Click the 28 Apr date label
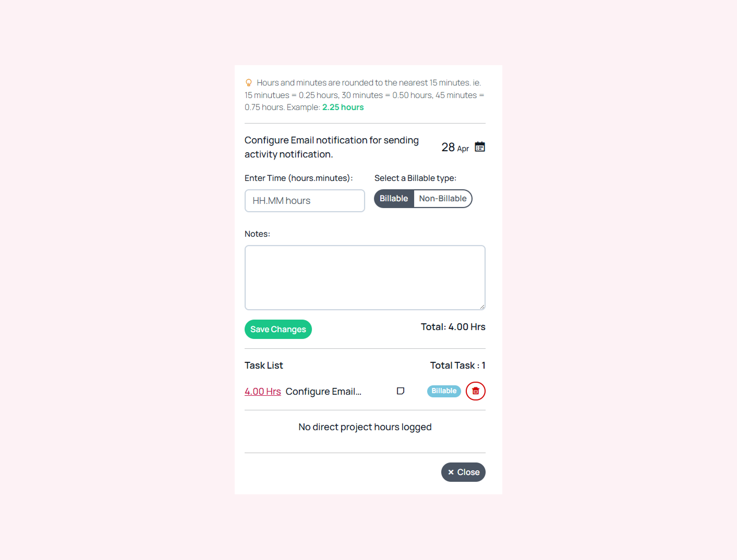Viewport: 737px width, 560px height. pos(455,148)
